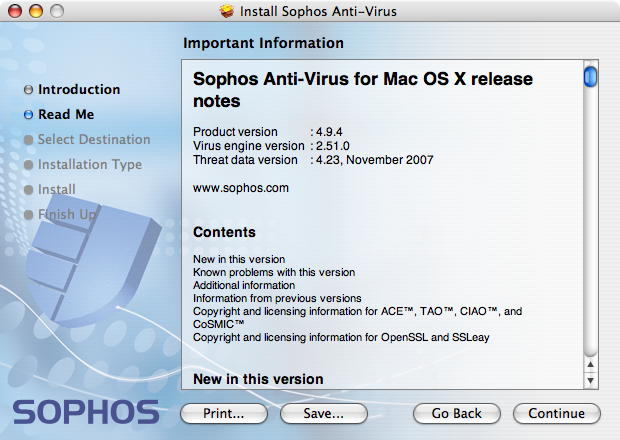Click the Installation Type step bullet
Image resolution: width=620 pixels, height=440 pixels.
point(28,164)
